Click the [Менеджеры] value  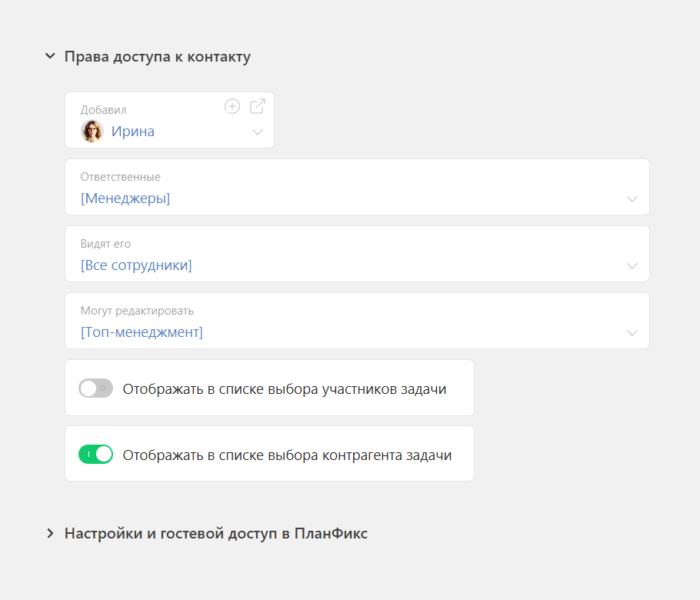coord(125,198)
